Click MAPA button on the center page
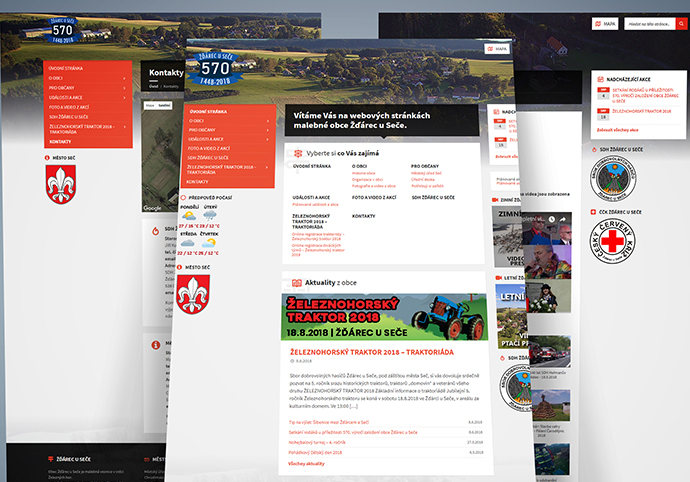Image resolution: width=690 pixels, height=482 pixels. point(497,49)
